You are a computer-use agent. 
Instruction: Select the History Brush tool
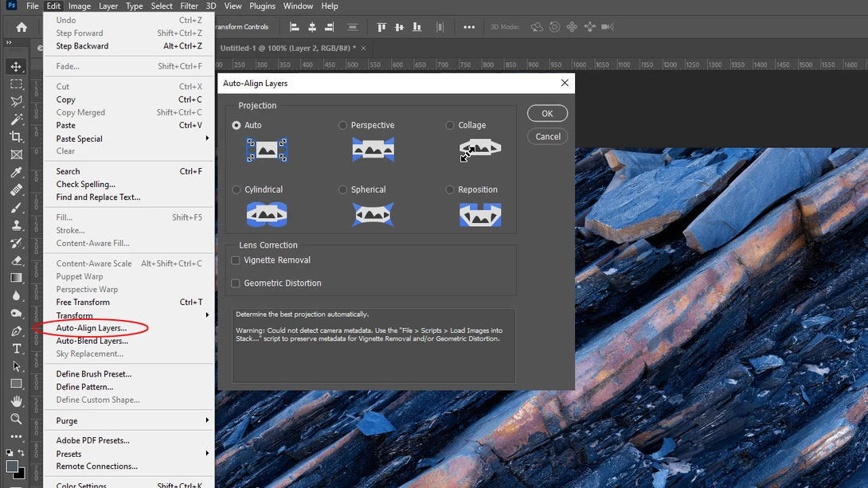(16, 243)
